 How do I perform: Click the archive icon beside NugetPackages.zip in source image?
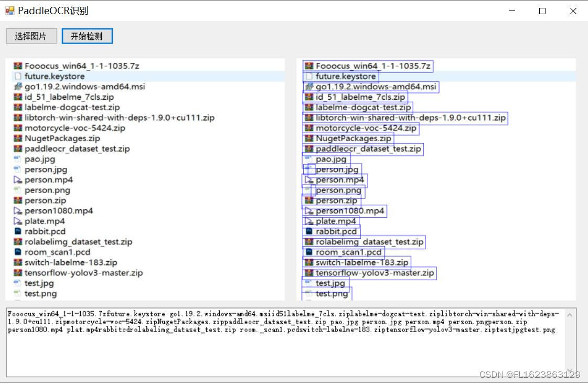tap(18, 139)
